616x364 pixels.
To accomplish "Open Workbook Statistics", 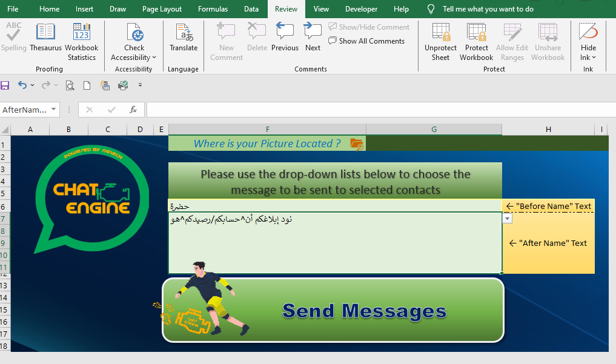I will coord(81,42).
